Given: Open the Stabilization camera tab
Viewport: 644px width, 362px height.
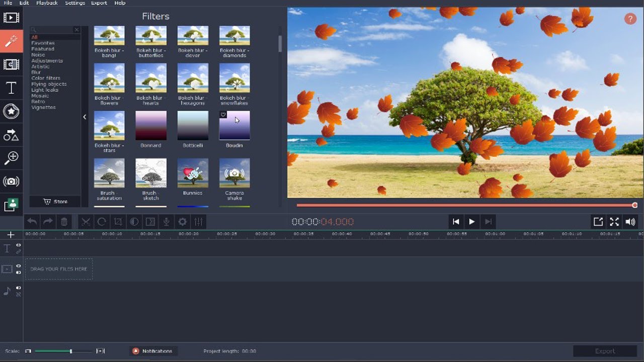Looking at the screenshot, I should (x=11, y=182).
